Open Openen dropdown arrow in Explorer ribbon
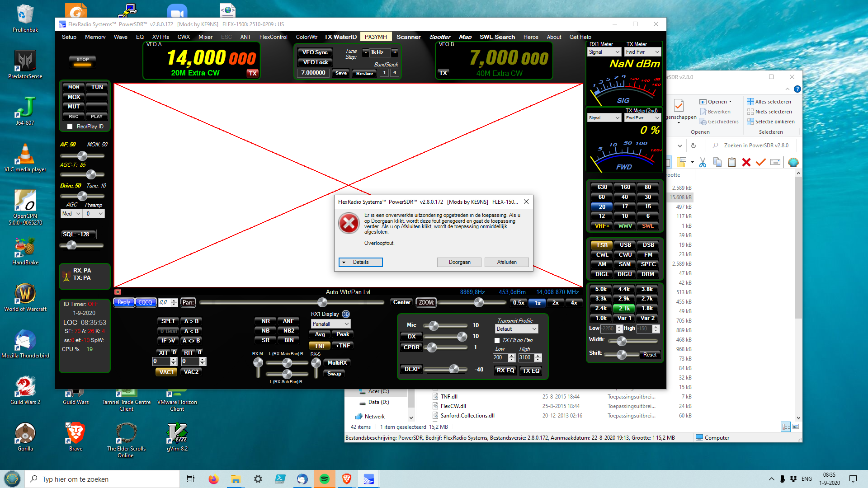 point(730,102)
